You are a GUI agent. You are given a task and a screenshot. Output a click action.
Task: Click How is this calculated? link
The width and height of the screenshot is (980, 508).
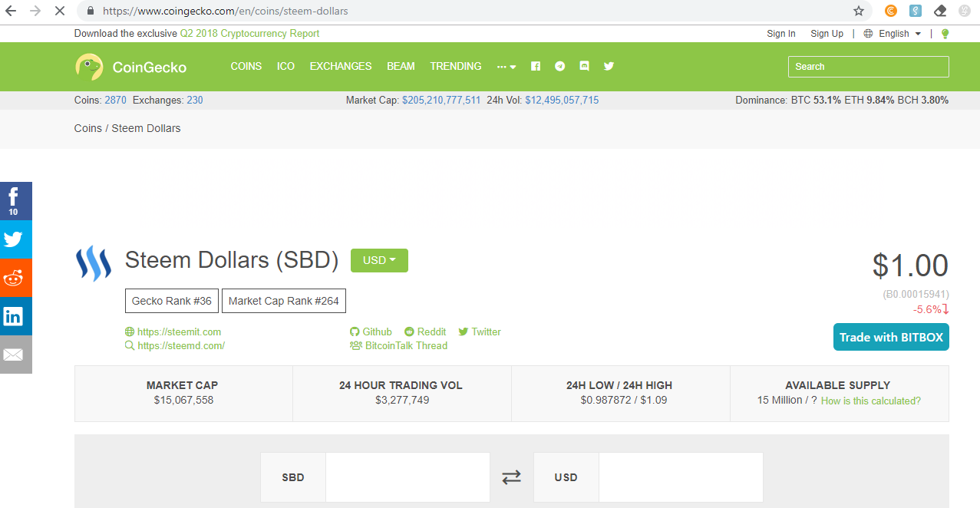click(871, 401)
